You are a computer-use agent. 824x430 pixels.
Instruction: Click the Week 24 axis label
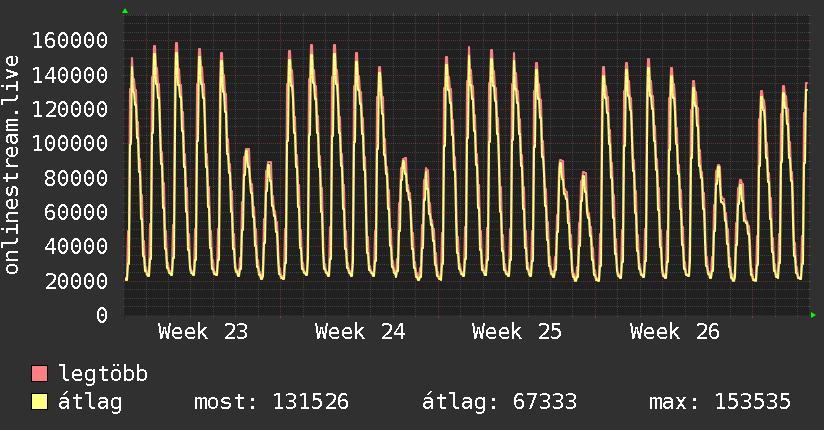pos(360,332)
